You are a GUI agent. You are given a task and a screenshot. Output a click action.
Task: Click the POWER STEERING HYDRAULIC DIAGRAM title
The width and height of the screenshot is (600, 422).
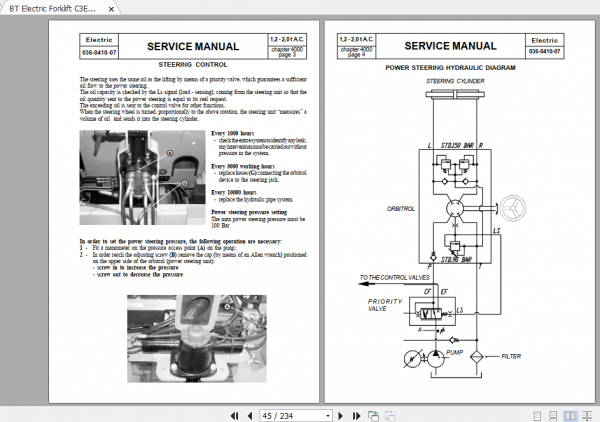click(450, 68)
